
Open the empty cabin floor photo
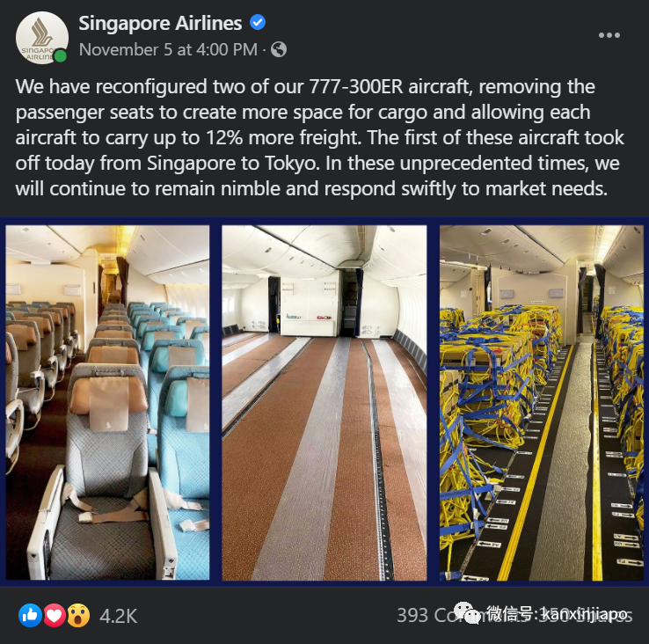(x=324, y=402)
